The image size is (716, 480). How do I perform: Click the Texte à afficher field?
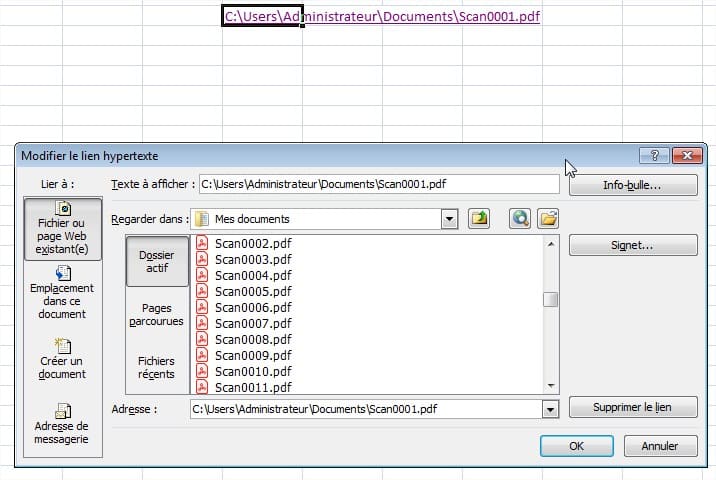click(x=379, y=184)
